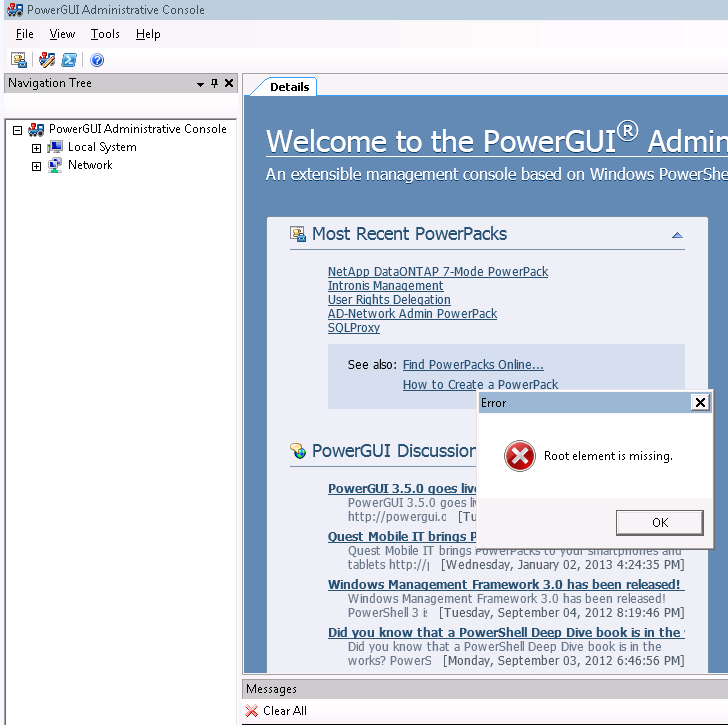728x725 pixels.
Task: Open the blue Help question mark icon
Action: tap(97, 60)
